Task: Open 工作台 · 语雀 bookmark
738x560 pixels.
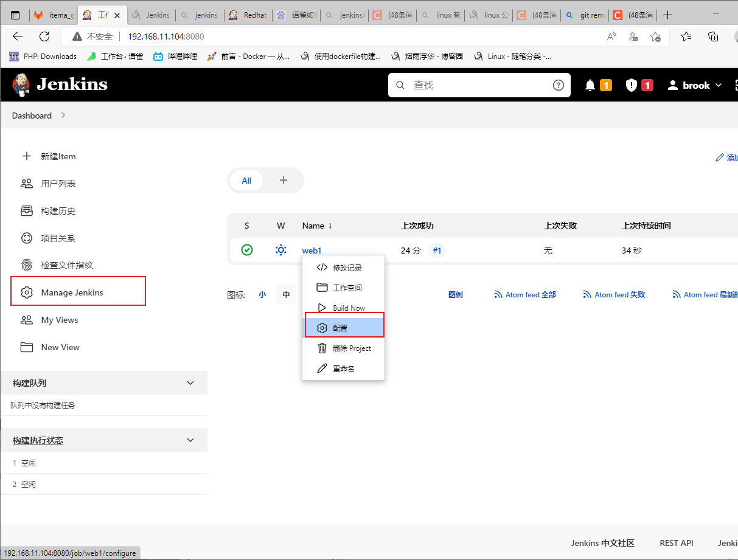Action: (x=114, y=57)
